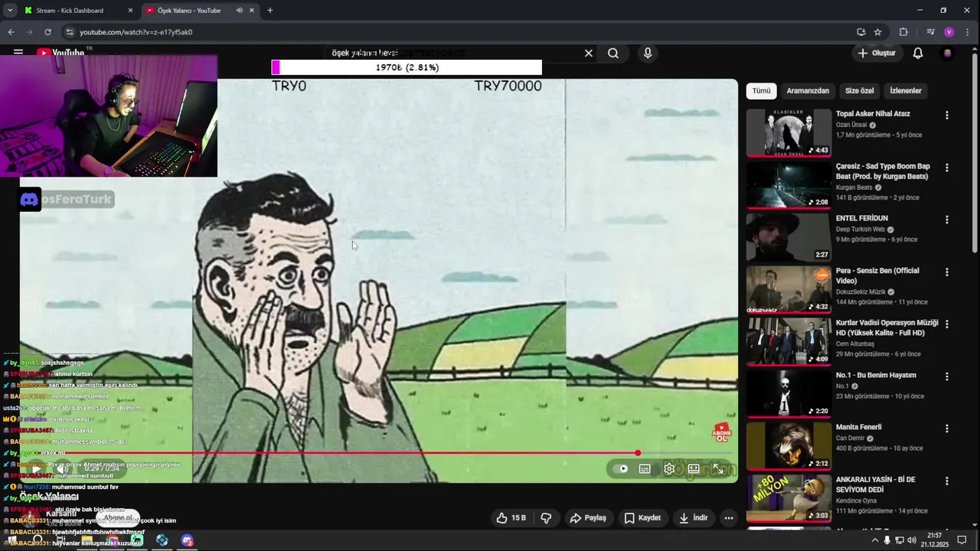Select the Aramanızdan filter chip
The image size is (980, 551).
tap(808, 90)
